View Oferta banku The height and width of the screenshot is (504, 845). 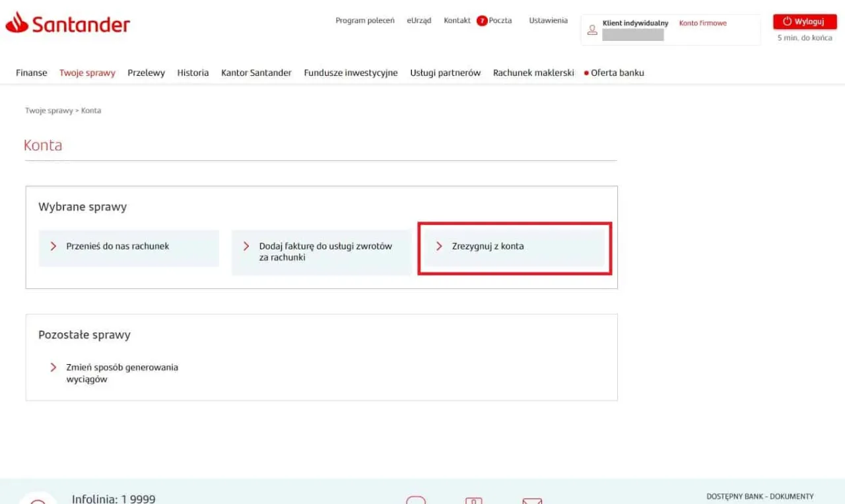[x=617, y=73]
